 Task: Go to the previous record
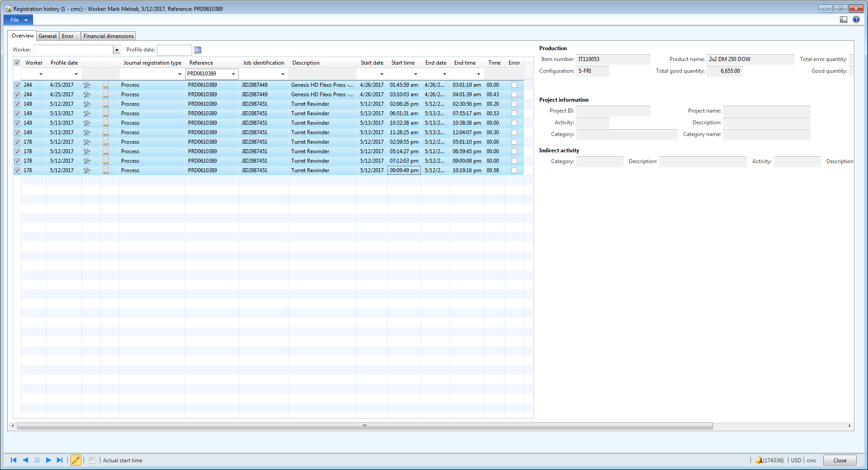click(25, 460)
